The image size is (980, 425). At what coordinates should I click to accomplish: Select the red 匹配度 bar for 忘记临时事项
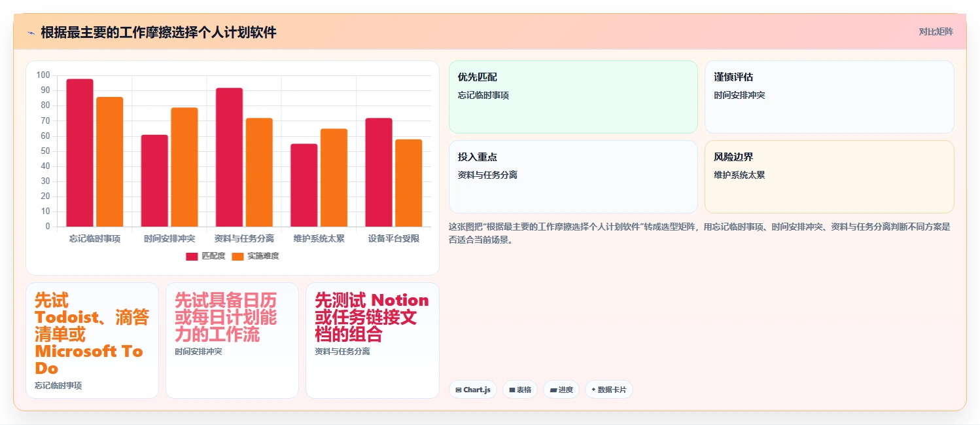(x=80, y=153)
